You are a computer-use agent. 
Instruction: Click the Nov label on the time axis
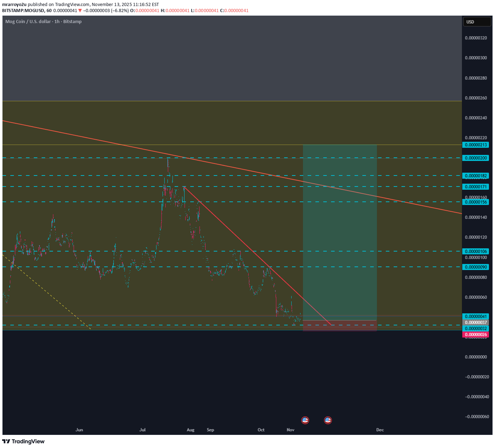coord(291,430)
